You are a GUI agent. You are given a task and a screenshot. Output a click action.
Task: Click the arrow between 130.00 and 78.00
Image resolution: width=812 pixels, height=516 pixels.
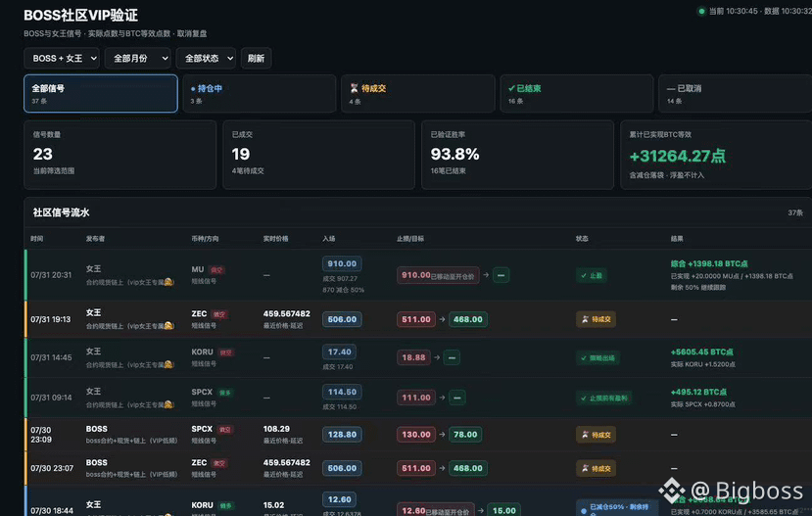(x=443, y=435)
